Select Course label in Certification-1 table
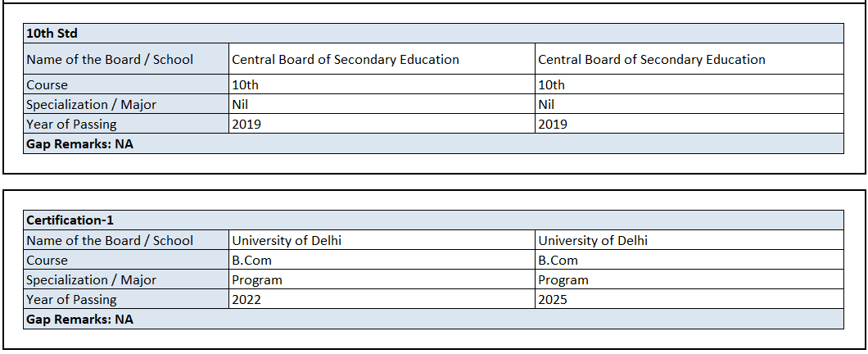Viewport: 868px width, 354px height. 47,260
